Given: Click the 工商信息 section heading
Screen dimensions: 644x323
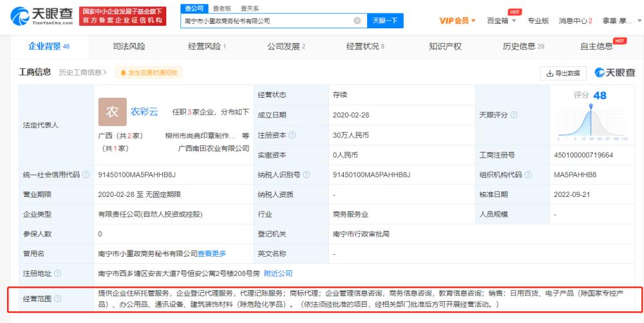Looking at the screenshot, I should (35, 72).
